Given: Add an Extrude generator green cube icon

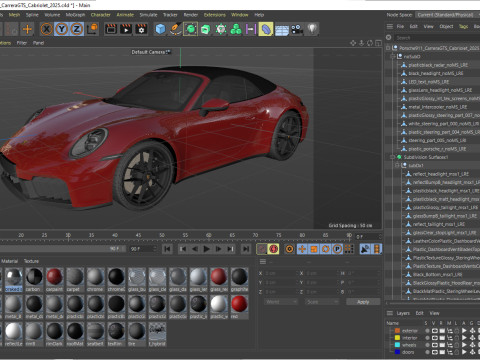Looking at the screenshot, I should 206,29.
